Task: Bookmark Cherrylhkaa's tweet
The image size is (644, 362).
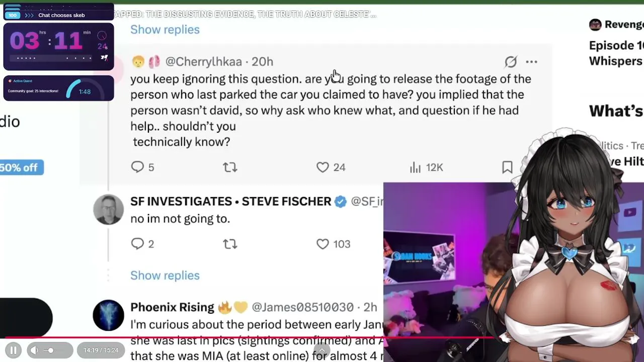Action: (x=507, y=167)
